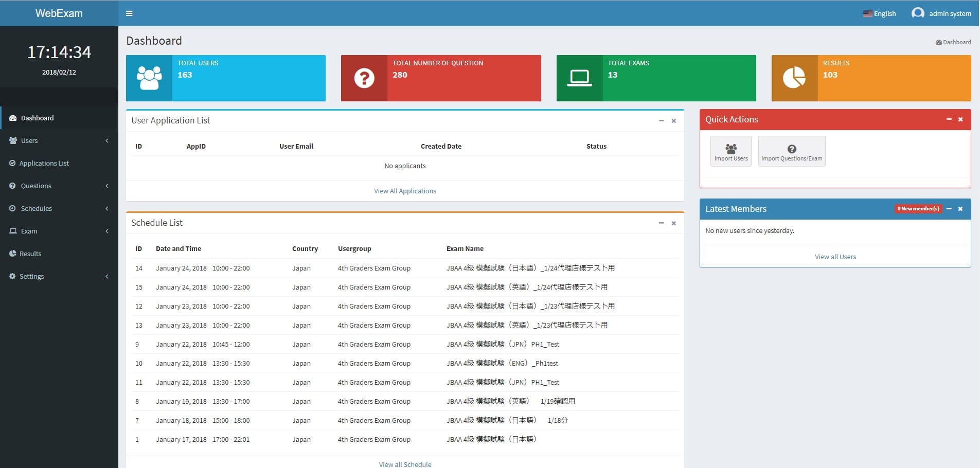Select schedule row with ID 14
The width and height of the screenshot is (980, 468).
coord(405,268)
